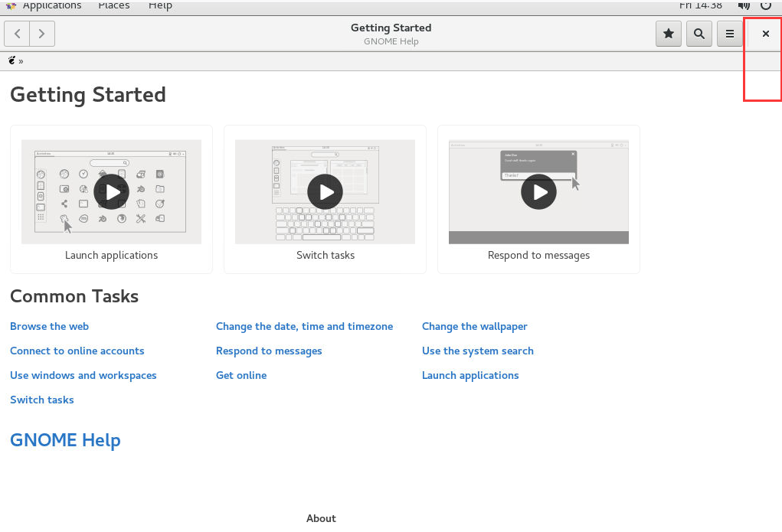Open Respond to messages card caption
Image resolution: width=782 pixels, height=532 pixels.
tap(538, 255)
